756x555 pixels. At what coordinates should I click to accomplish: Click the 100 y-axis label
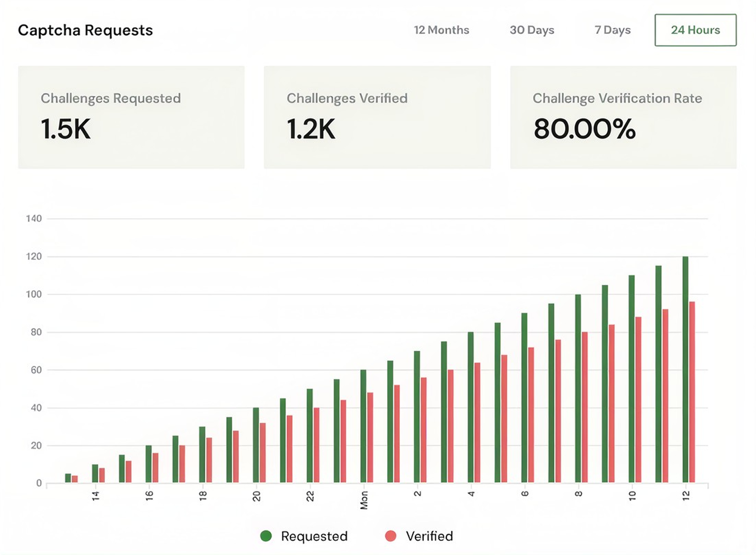tap(34, 294)
